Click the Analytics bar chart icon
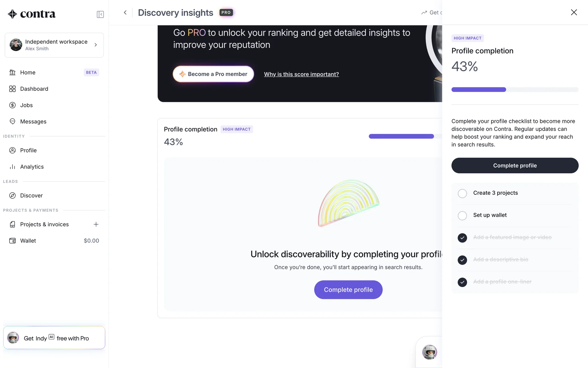The height and width of the screenshot is (368, 588). 12,167
